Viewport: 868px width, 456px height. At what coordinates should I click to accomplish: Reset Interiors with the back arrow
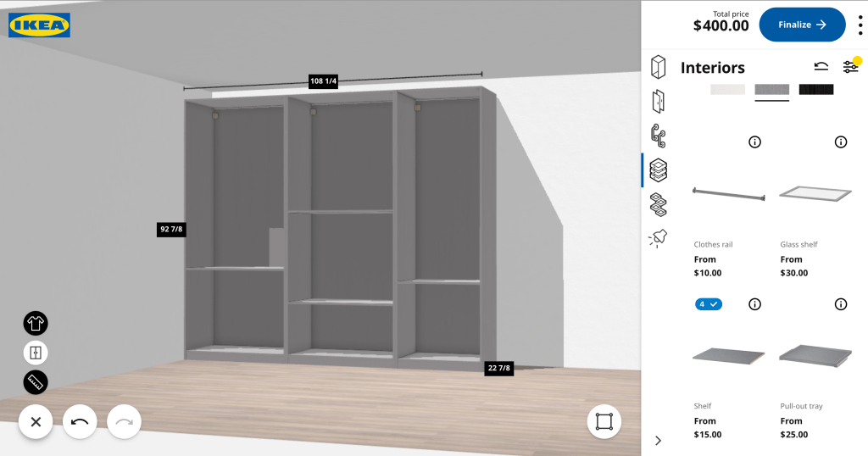(821, 67)
